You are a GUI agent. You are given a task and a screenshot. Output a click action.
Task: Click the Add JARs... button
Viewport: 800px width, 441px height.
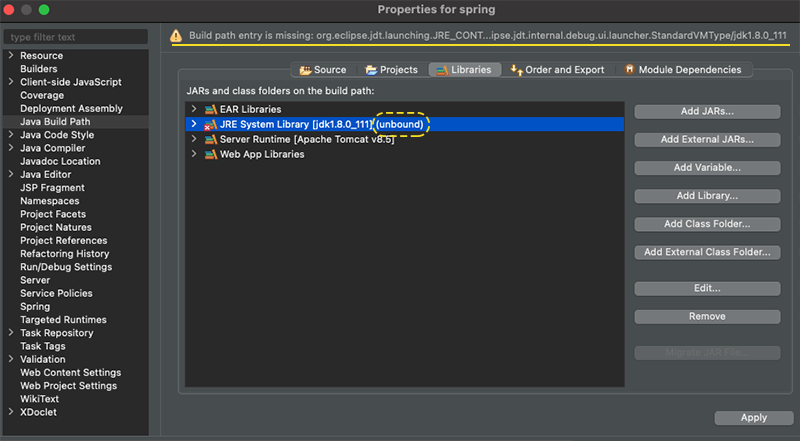point(707,111)
